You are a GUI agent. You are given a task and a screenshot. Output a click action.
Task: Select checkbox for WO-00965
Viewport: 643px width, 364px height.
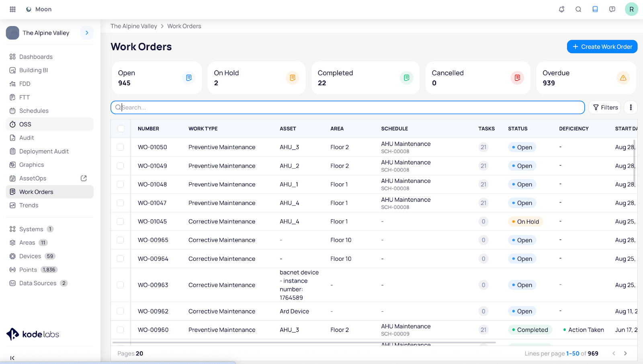(x=120, y=240)
